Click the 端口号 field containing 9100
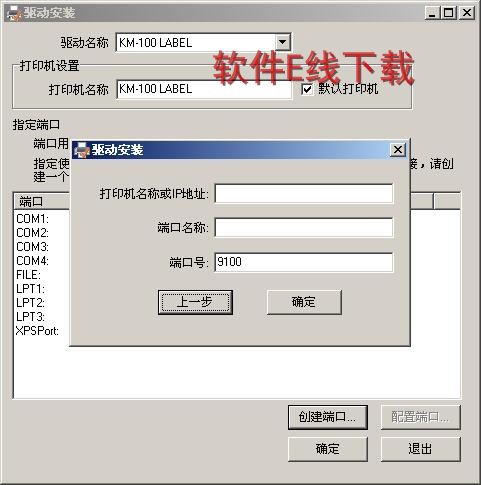 tap(304, 262)
